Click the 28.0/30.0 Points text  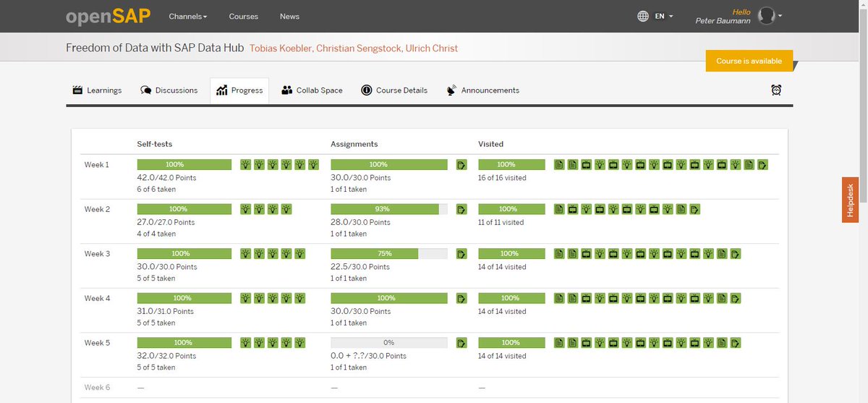[x=360, y=222]
